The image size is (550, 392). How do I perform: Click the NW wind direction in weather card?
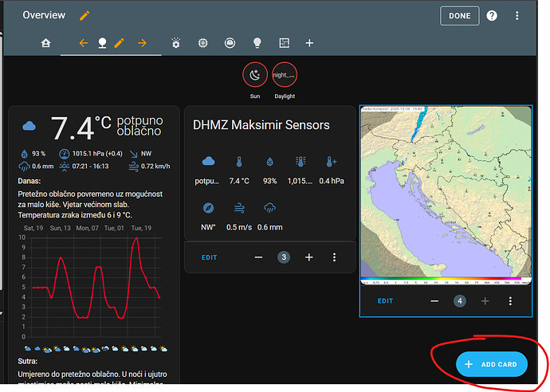[x=140, y=154]
